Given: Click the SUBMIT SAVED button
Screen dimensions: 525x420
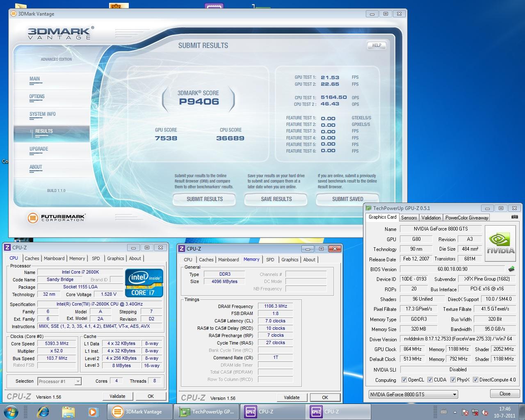Looking at the screenshot, I should point(347,199).
